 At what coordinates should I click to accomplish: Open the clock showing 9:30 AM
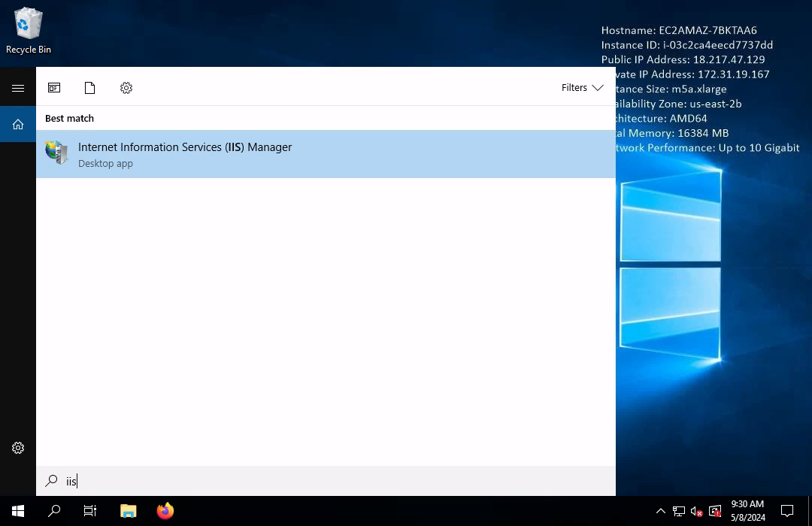pos(747,511)
